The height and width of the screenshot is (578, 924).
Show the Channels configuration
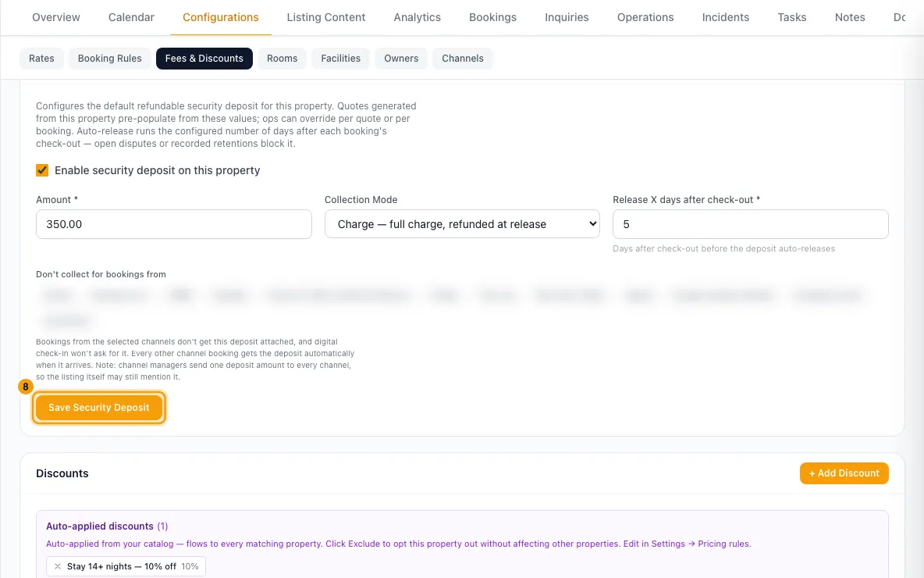[463, 59]
